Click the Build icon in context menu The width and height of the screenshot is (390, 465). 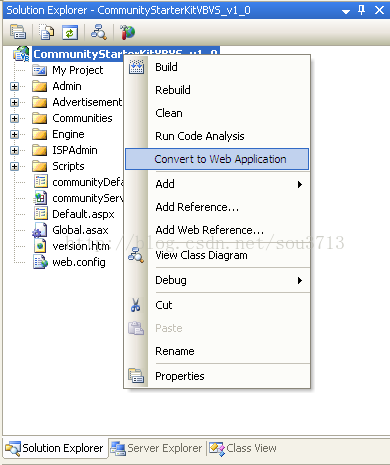coord(136,67)
